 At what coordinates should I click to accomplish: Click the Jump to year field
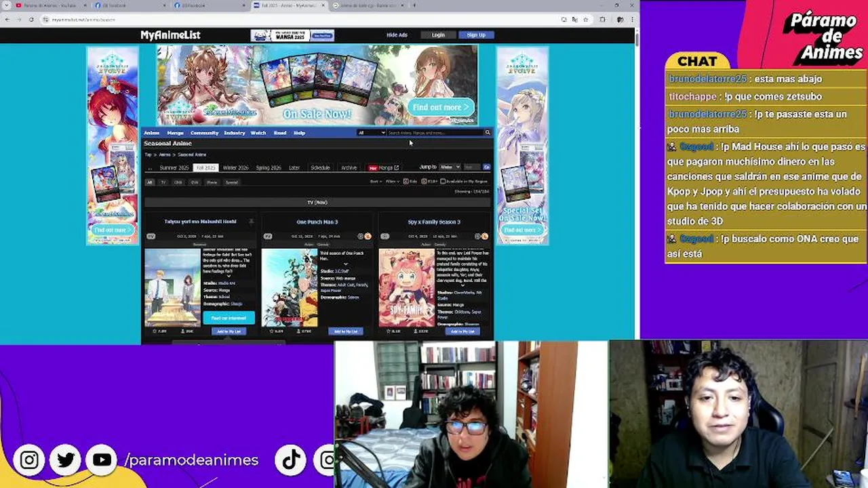471,167
